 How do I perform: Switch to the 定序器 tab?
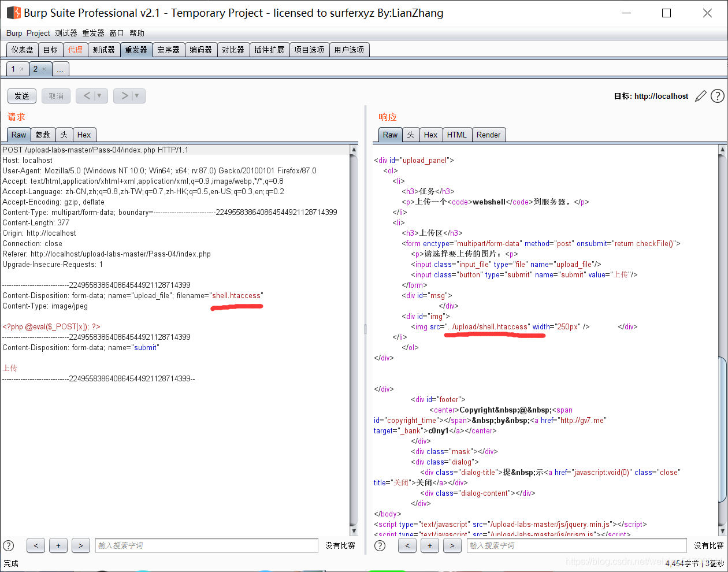pyautogui.click(x=169, y=50)
